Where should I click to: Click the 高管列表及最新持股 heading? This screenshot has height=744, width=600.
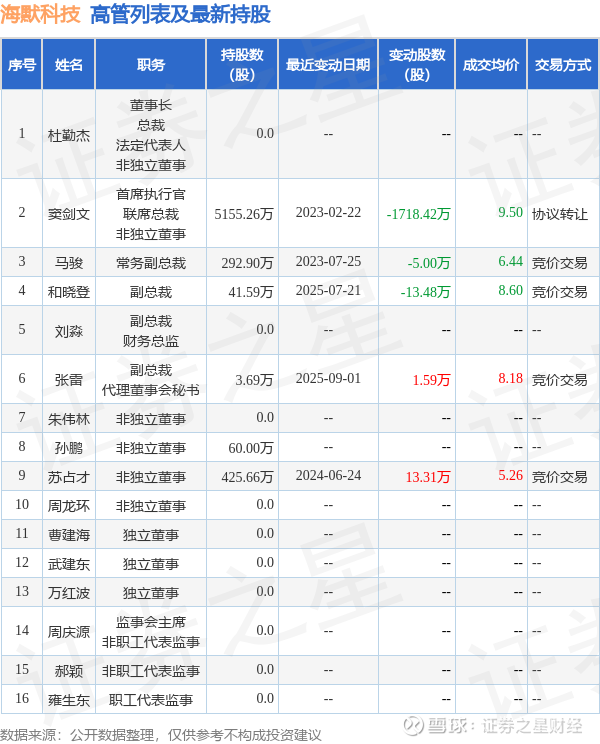coord(180,14)
